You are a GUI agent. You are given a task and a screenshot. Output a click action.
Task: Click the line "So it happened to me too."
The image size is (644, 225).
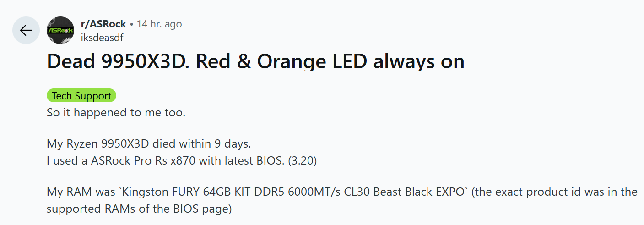(116, 112)
